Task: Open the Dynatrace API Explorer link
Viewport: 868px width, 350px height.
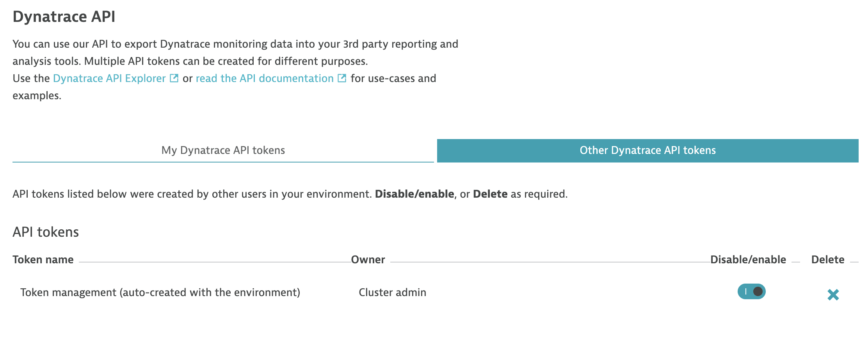Action: (109, 79)
